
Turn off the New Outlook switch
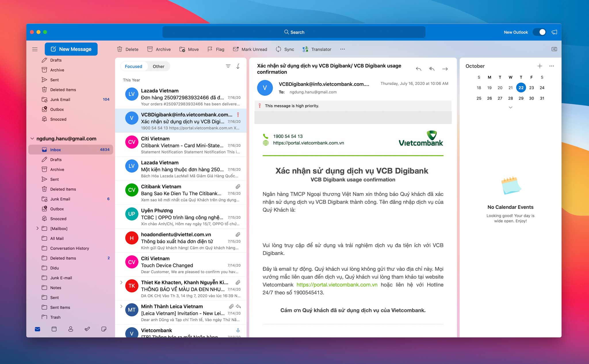540,32
